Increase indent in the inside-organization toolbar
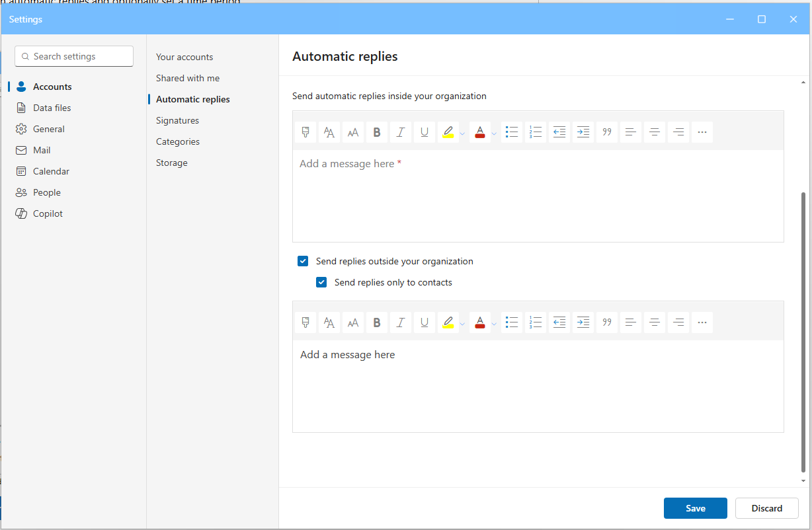 click(583, 132)
